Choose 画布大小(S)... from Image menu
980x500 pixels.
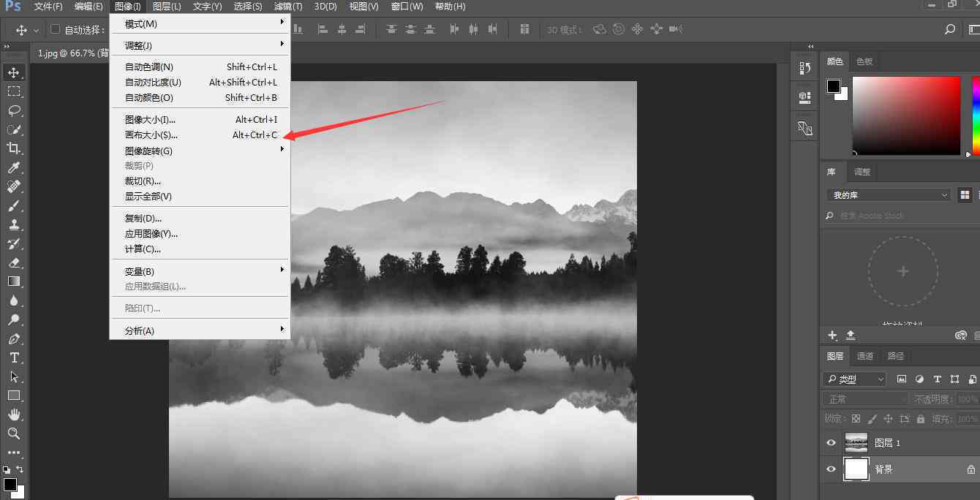200,135
